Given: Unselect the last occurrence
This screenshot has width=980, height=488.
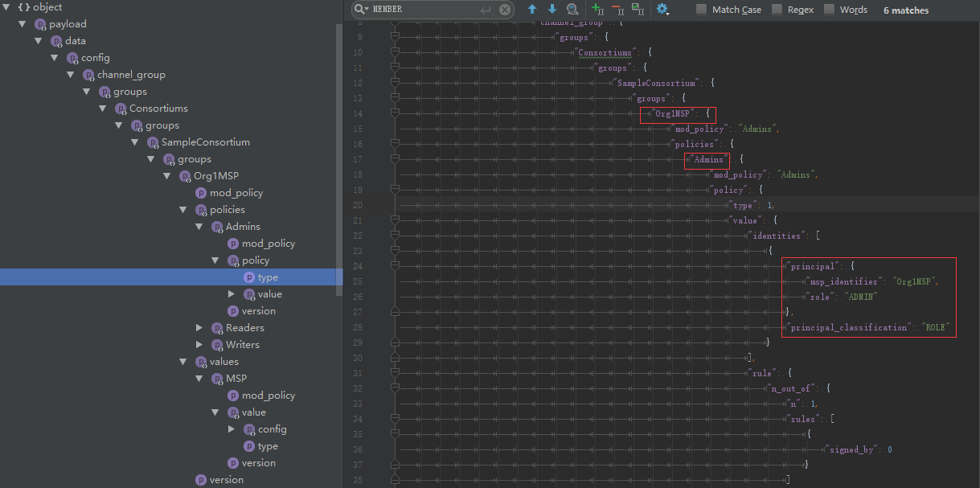Looking at the screenshot, I should click(x=617, y=10).
